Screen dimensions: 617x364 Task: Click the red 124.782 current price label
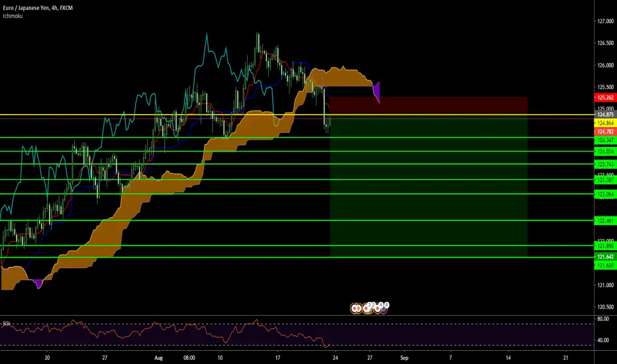(605, 132)
